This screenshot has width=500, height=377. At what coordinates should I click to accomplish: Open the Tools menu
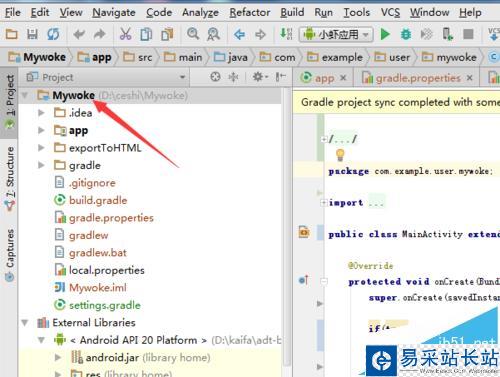(x=357, y=13)
